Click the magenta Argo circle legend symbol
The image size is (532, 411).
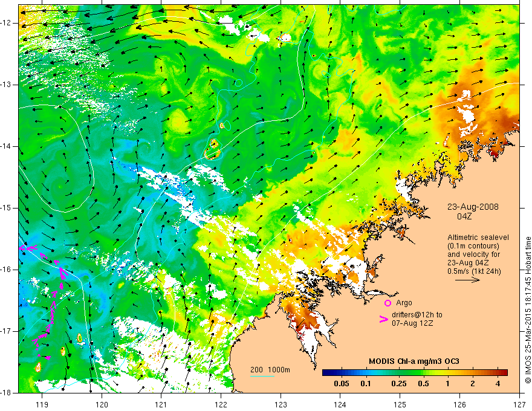[x=388, y=303]
